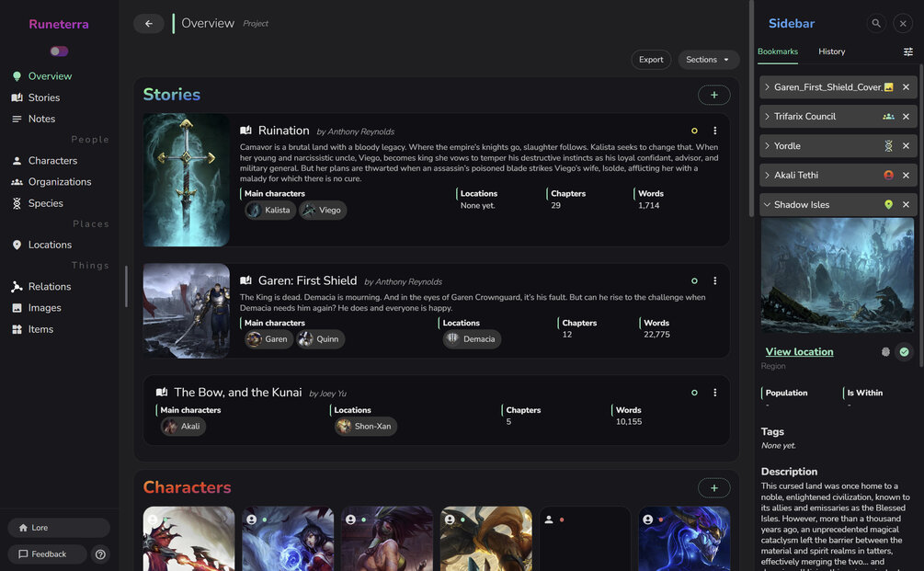The height and width of the screenshot is (571, 924).
Task: Click the Akali Tethi character icon
Action: pos(888,175)
